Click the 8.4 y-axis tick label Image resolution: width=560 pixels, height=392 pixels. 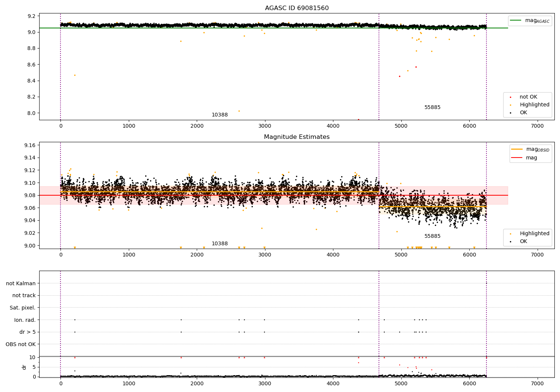tap(32, 81)
